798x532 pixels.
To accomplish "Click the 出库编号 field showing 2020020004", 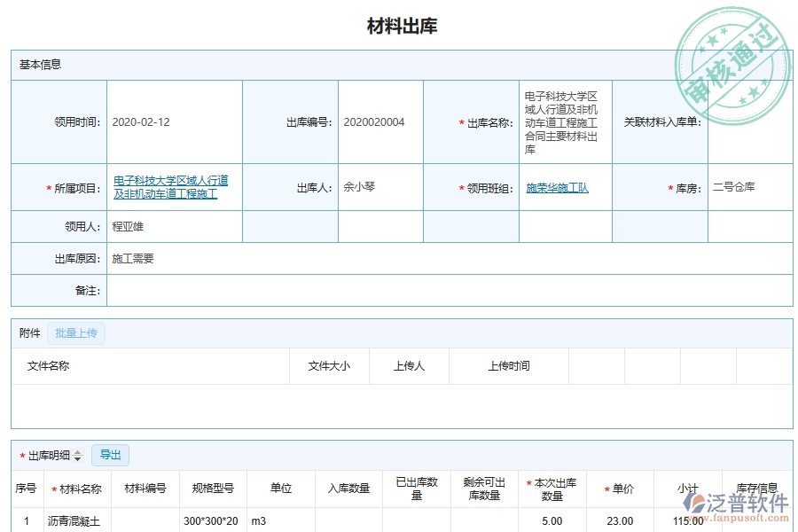I will point(372,121).
